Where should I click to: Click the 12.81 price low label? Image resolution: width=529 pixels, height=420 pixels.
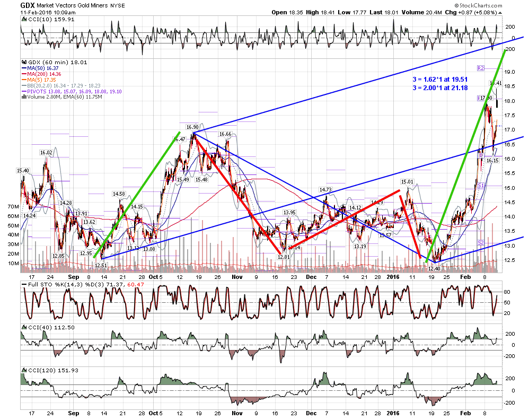(x=284, y=257)
